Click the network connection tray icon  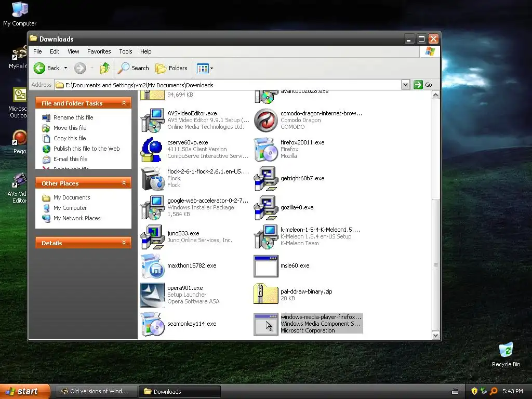(484, 391)
